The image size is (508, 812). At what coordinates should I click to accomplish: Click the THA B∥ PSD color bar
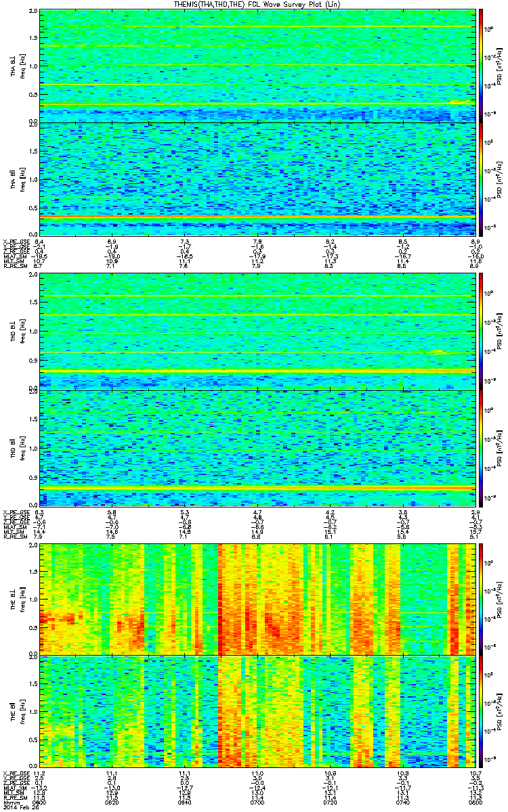(480, 179)
